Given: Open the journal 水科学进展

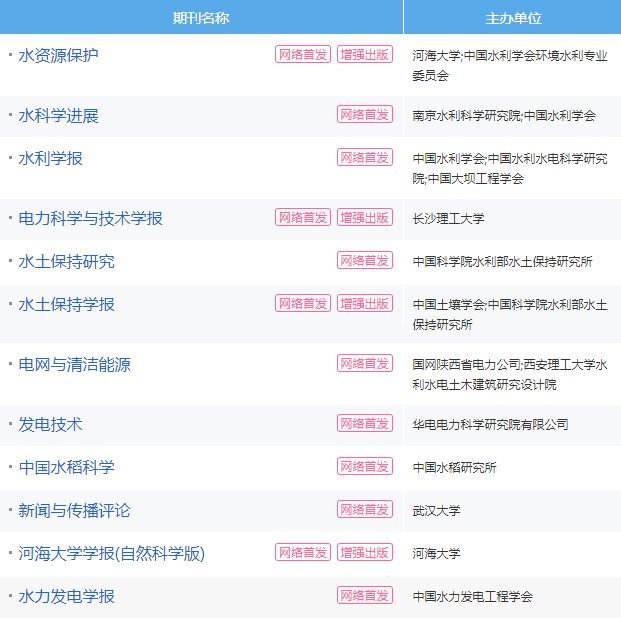Looking at the screenshot, I should click(x=58, y=116).
